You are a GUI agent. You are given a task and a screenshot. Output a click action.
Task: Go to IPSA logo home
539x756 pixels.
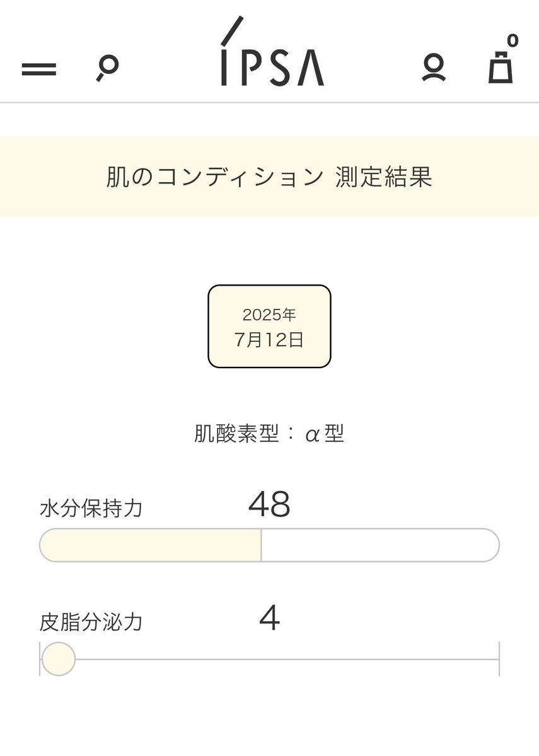[x=272, y=52]
